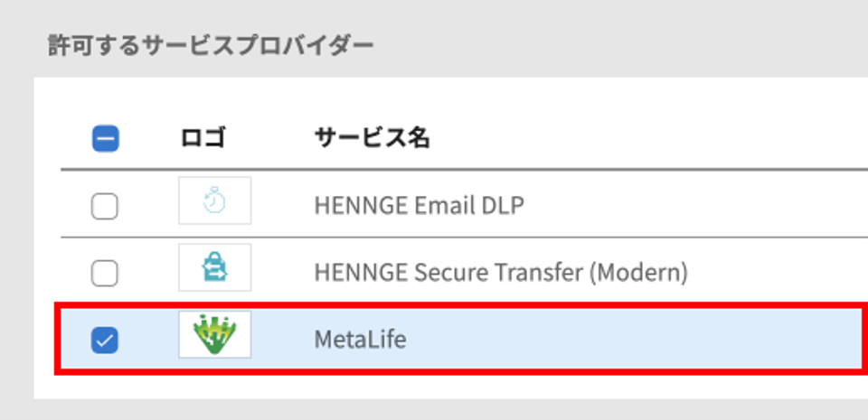Image resolution: width=868 pixels, height=420 pixels.
Task: Sort by the サービス名 column header
Action: click(x=372, y=138)
